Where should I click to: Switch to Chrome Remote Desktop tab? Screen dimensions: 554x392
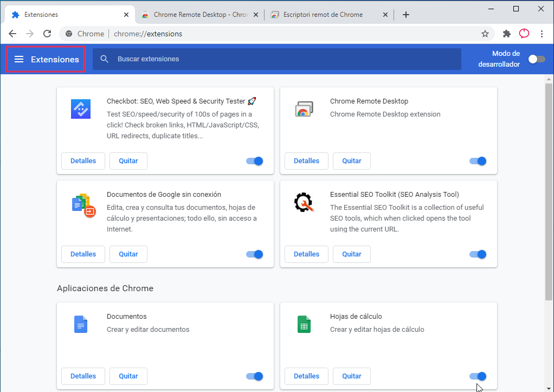200,15
